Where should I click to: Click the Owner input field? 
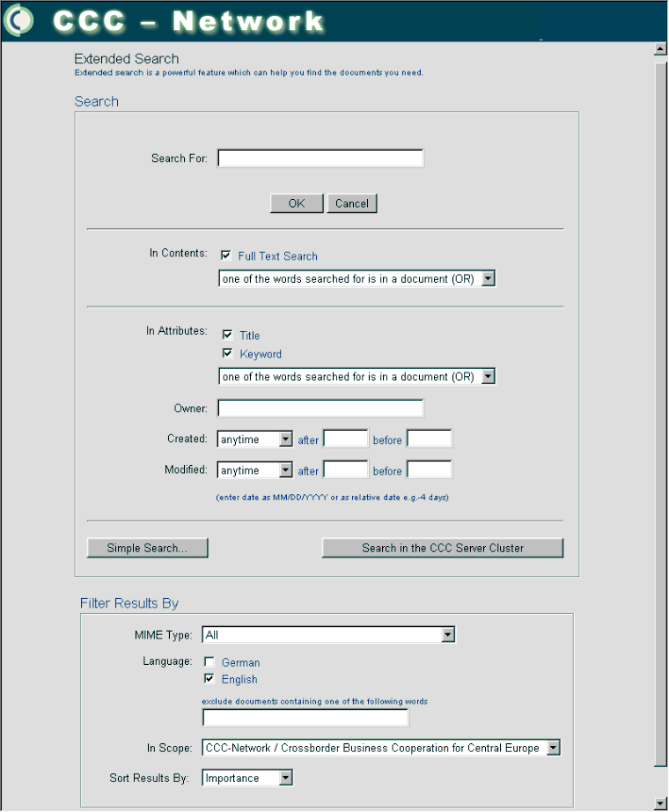click(x=320, y=409)
